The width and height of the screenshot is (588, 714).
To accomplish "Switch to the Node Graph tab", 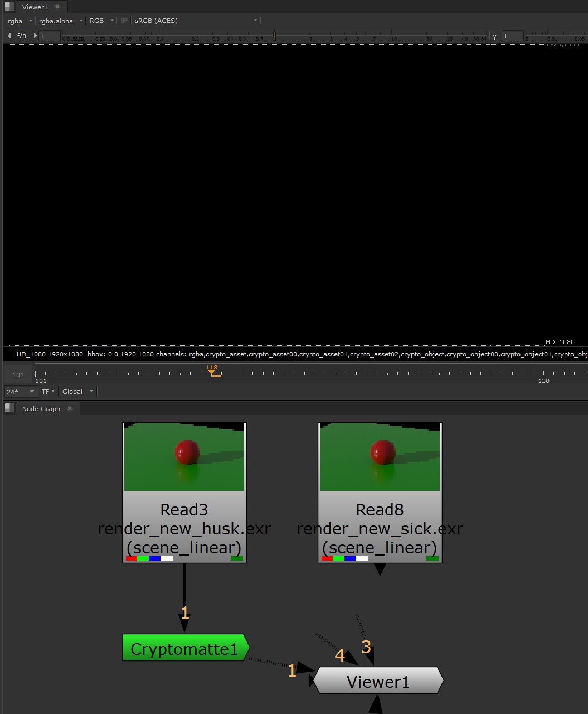I will (40, 408).
